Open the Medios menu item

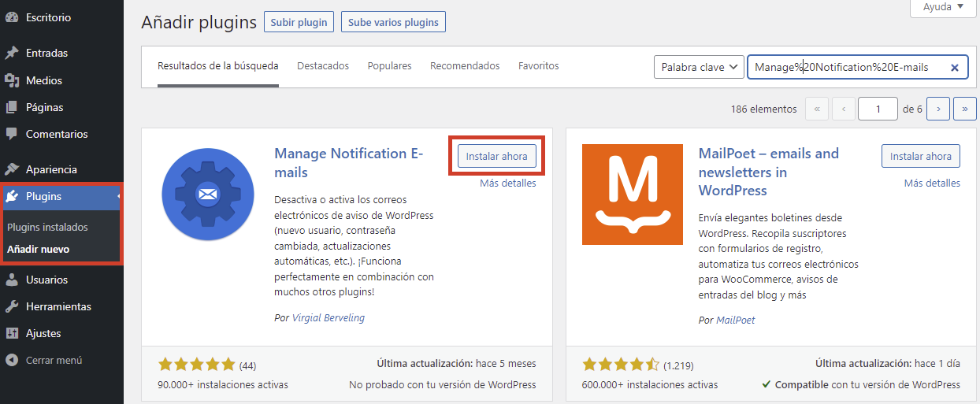[x=61, y=80]
